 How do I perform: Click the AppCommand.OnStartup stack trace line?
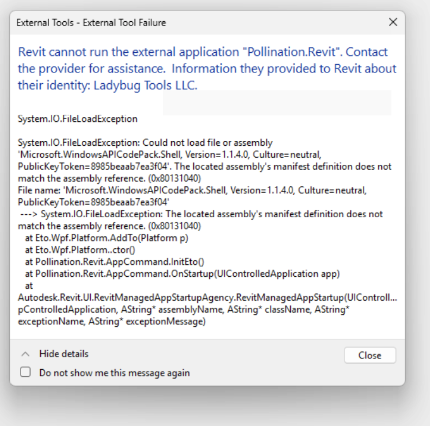pos(182,274)
